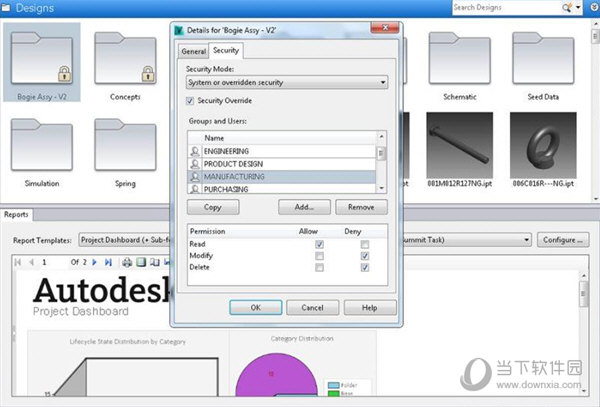Select the ENGINEERING group row
Viewport: 600px width, 407px height.
(x=282, y=151)
